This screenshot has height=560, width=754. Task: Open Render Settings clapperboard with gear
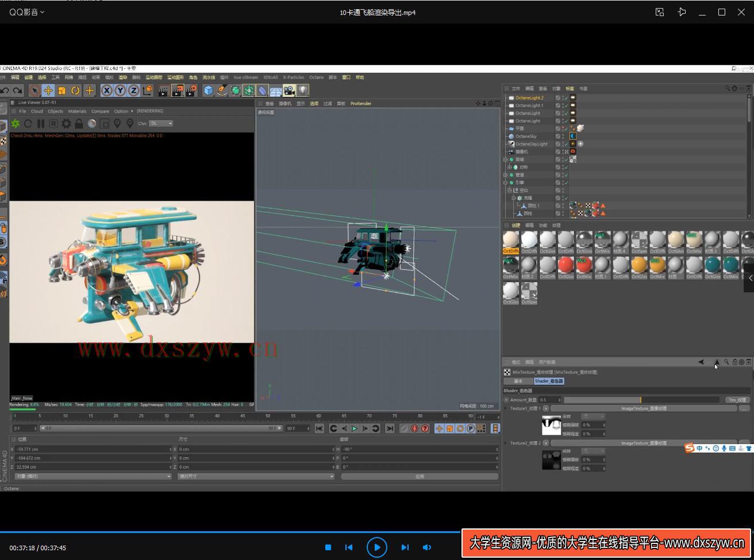point(191,90)
